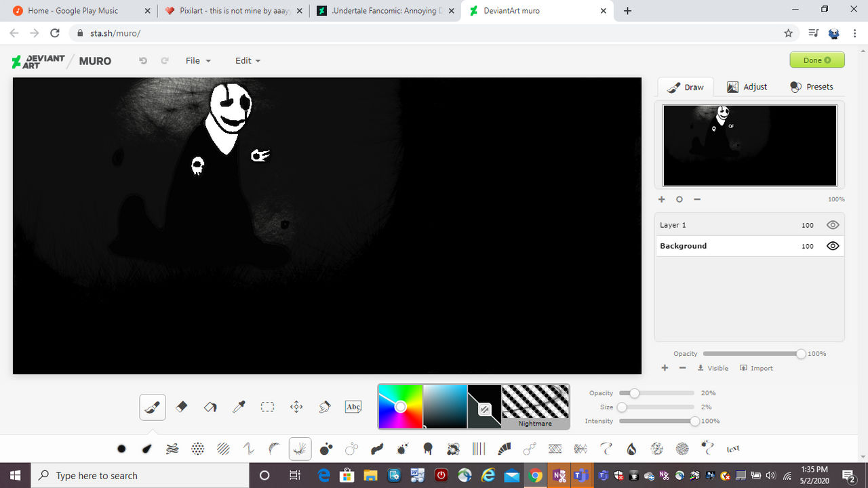Activate the rectangular Selection tool

pos(267,407)
